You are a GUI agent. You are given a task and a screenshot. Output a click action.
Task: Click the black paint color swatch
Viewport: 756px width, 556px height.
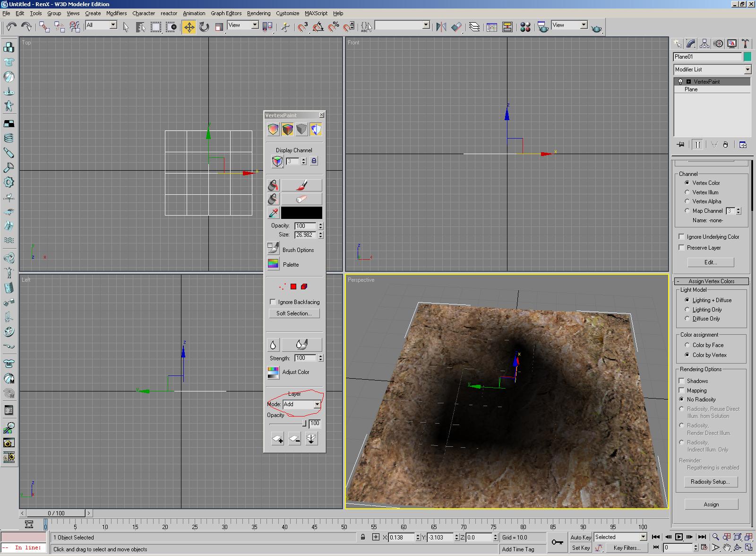click(301, 213)
